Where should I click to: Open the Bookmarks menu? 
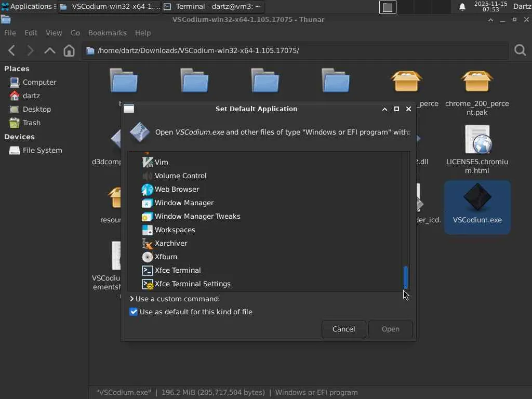107,33
